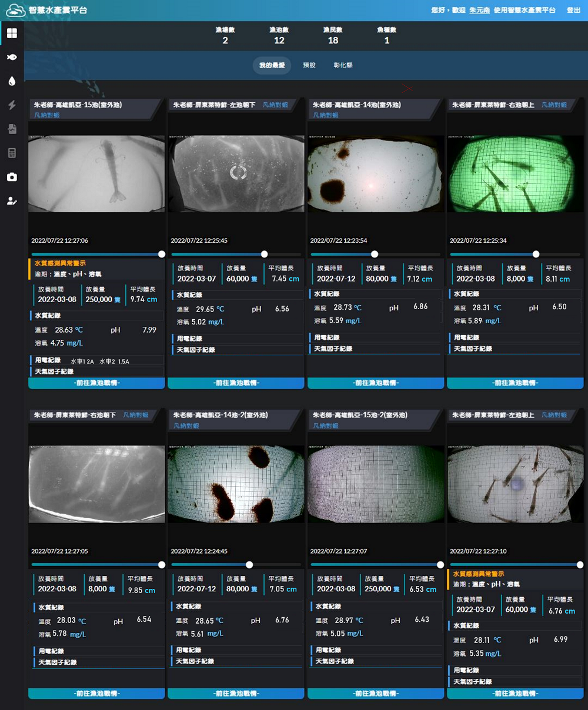Open the user edit icon in sidebar
The height and width of the screenshot is (710, 588).
tap(12, 201)
